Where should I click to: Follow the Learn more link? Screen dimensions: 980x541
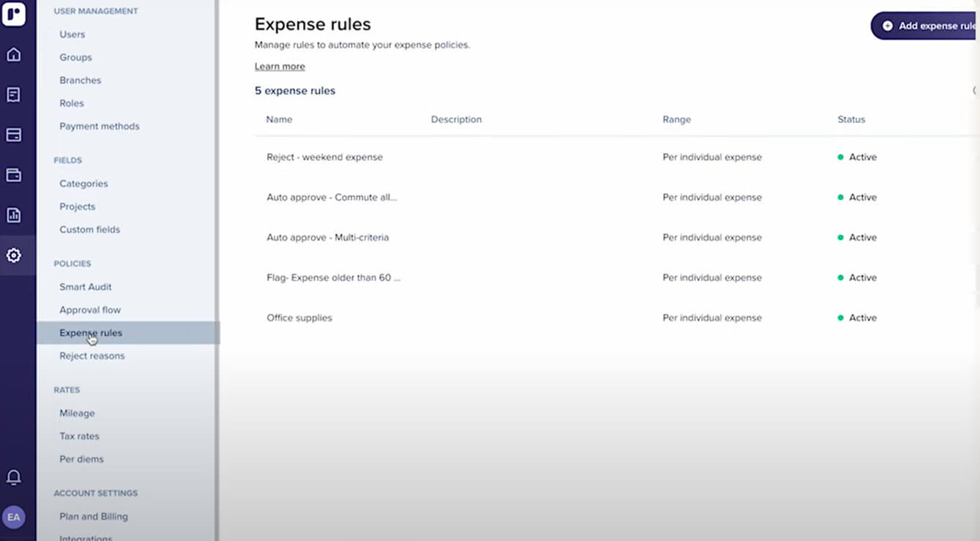point(280,67)
